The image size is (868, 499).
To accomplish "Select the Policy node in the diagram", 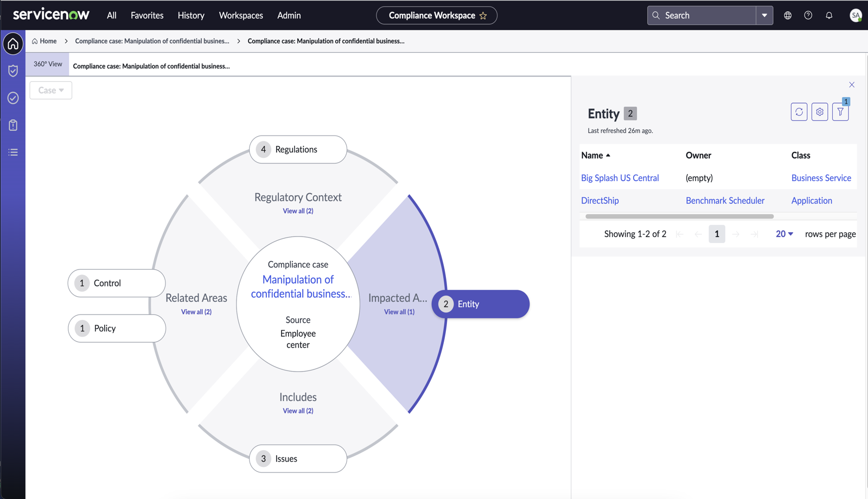I will click(117, 328).
